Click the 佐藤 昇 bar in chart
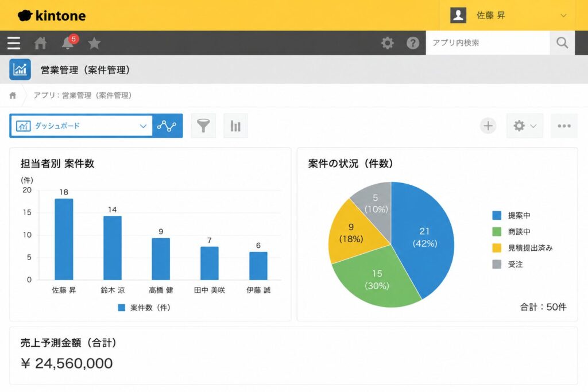Image resolution: width=588 pixels, height=392 pixels. [x=64, y=239]
